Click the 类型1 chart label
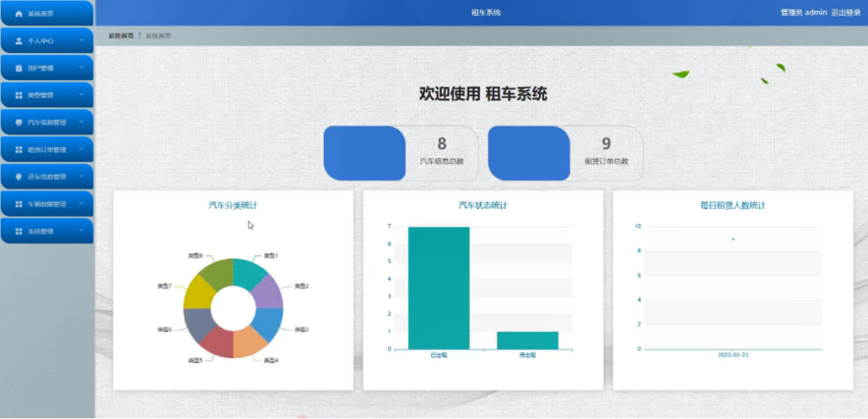 (271, 256)
